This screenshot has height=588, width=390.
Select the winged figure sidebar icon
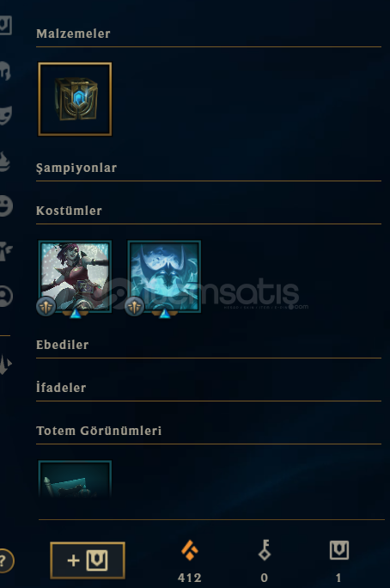[x=6, y=250]
